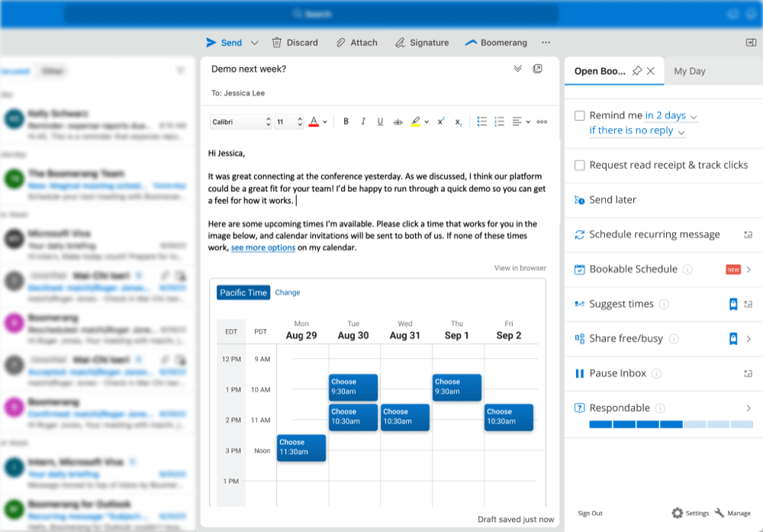The width and height of the screenshot is (763, 532).
Task: Pop out the compose window
Action: coord(538,69)
